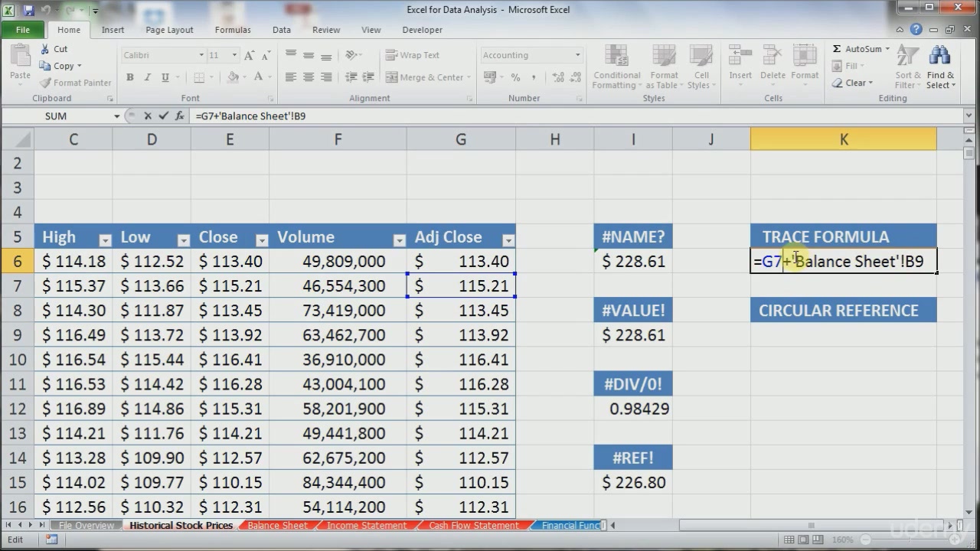Click the Accounting Number Format currency icon
980x551 pixels.
(488, 77)
